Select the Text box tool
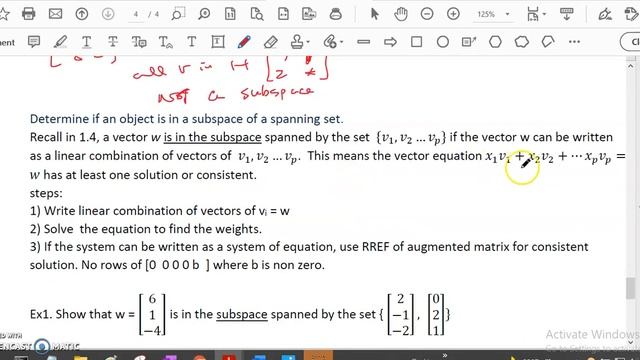 click(218, 42)
